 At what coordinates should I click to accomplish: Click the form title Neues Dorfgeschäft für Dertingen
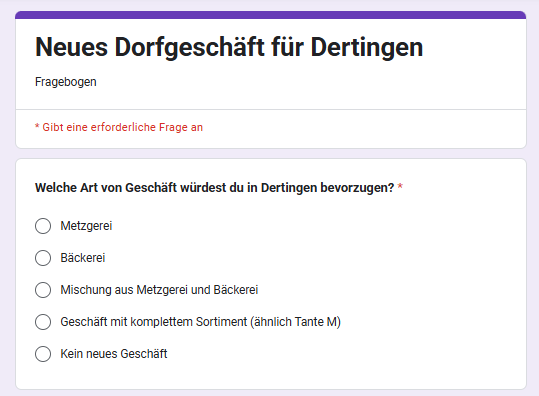[229, 47]
